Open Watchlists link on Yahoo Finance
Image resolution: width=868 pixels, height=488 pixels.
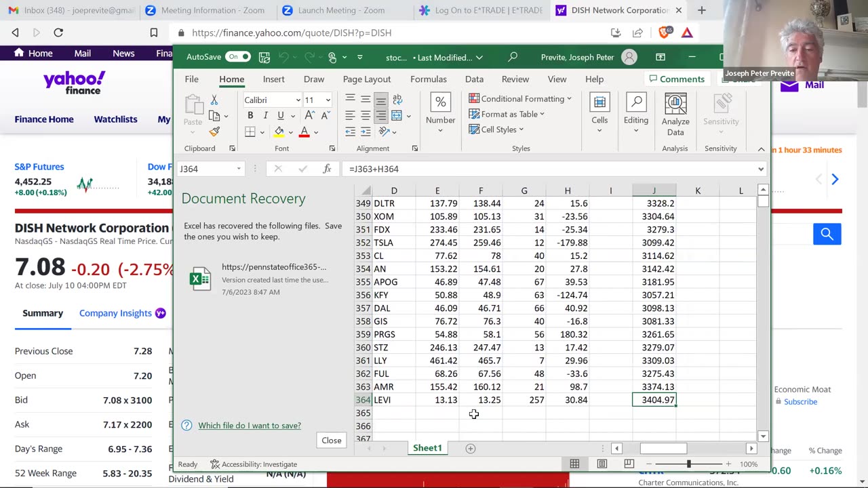[x=115, y=119]
